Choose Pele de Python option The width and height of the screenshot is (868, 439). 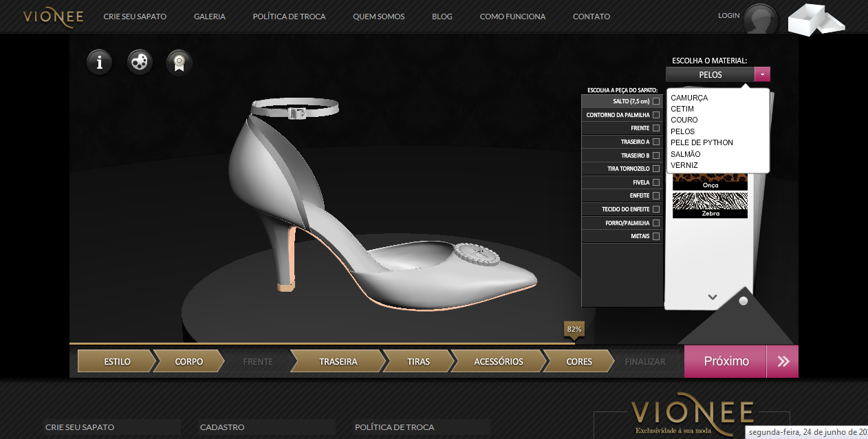[702, 142]
